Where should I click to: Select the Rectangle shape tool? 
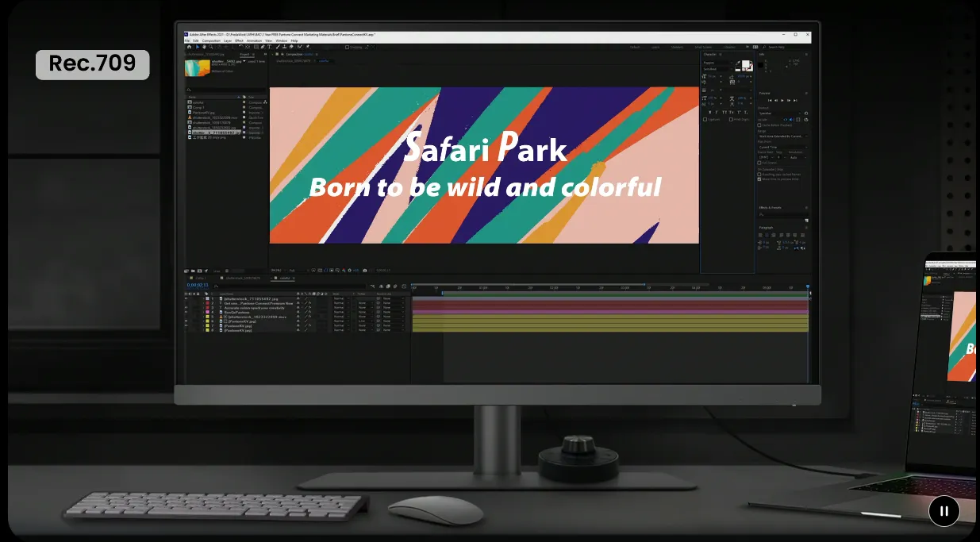tap(255, 47)
